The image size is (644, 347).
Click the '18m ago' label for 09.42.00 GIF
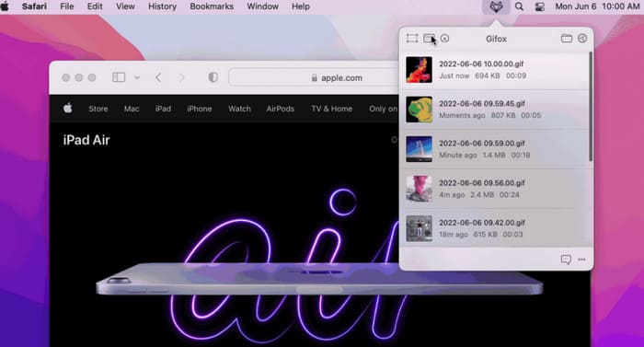coord(454,235)
